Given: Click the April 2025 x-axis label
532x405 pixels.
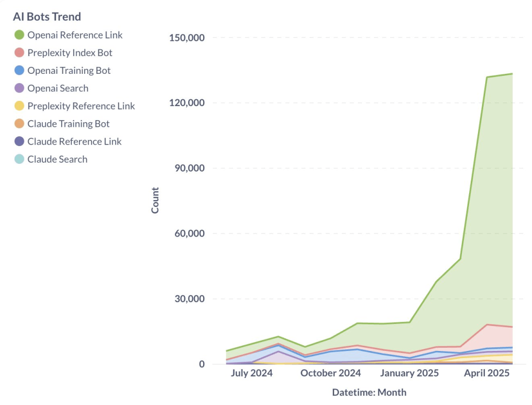Looking at the screenshot, I should point(487,373).
